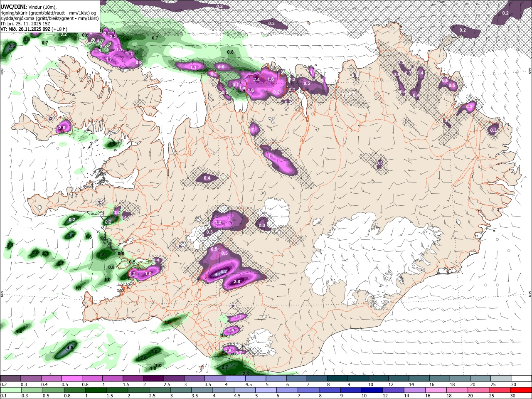Click the valid time 'VT: Mið. 26.11.2025 09Z'
532x399 pixels.
click(26, 29)
